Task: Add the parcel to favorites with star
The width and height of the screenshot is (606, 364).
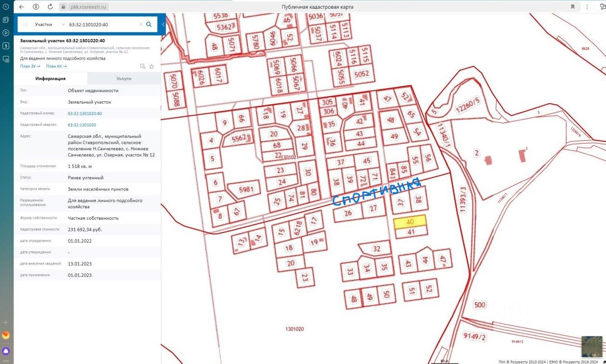Action: (x=151, y=66)
